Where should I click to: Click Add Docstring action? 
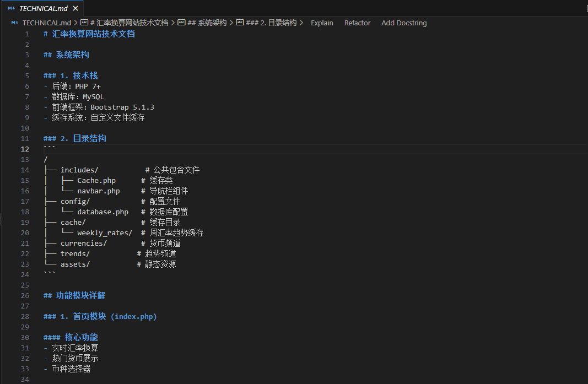(x=404, y=23)
